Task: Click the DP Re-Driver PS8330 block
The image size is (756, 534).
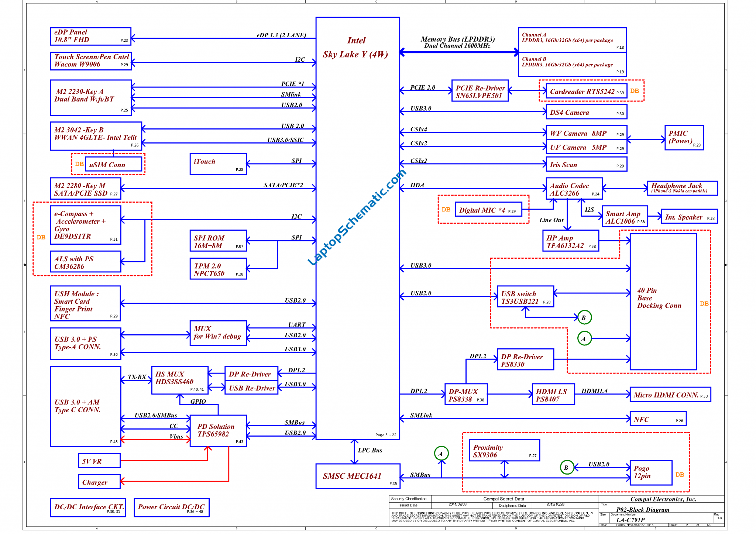Action: tap(525, 359)
